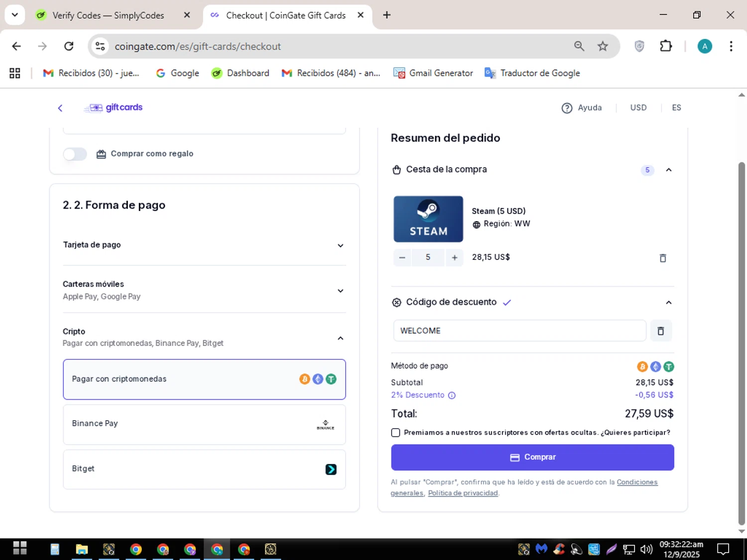Click the giftcards logo
Image resolution: width=747 pixels, height=560 pixels.
coord(114,108)
